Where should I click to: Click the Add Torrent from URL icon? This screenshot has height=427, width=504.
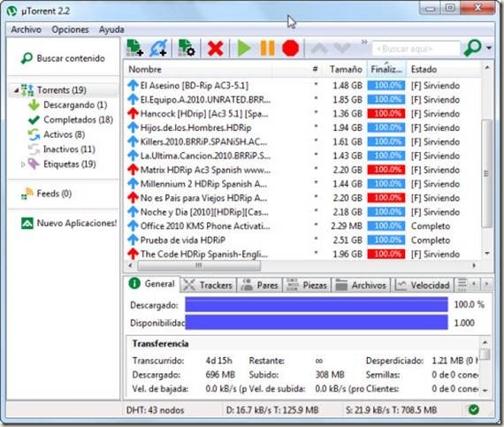point(158,49)
